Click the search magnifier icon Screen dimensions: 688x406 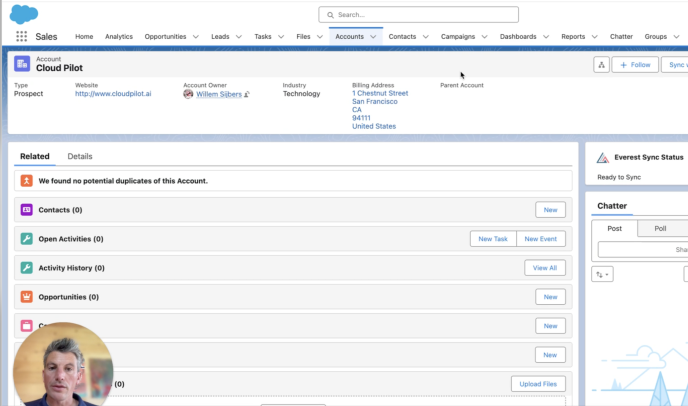tap(330, 15)
